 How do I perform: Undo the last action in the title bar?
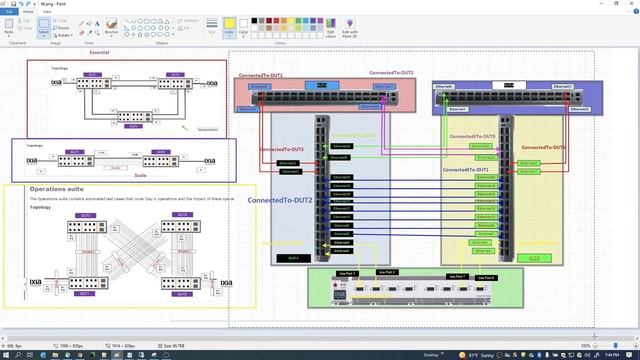(21, 4)
